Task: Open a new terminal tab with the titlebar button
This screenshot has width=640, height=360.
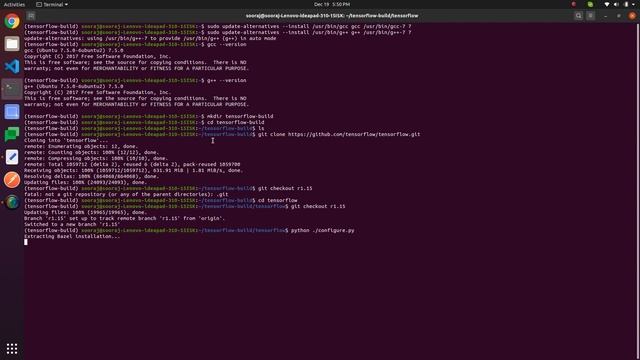Action: click(x=31, y=16)
